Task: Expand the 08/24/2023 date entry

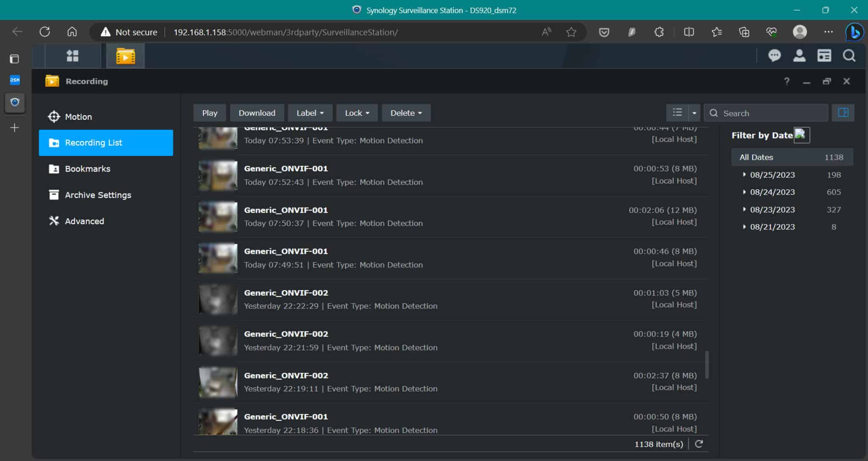Action: (745, 192)
